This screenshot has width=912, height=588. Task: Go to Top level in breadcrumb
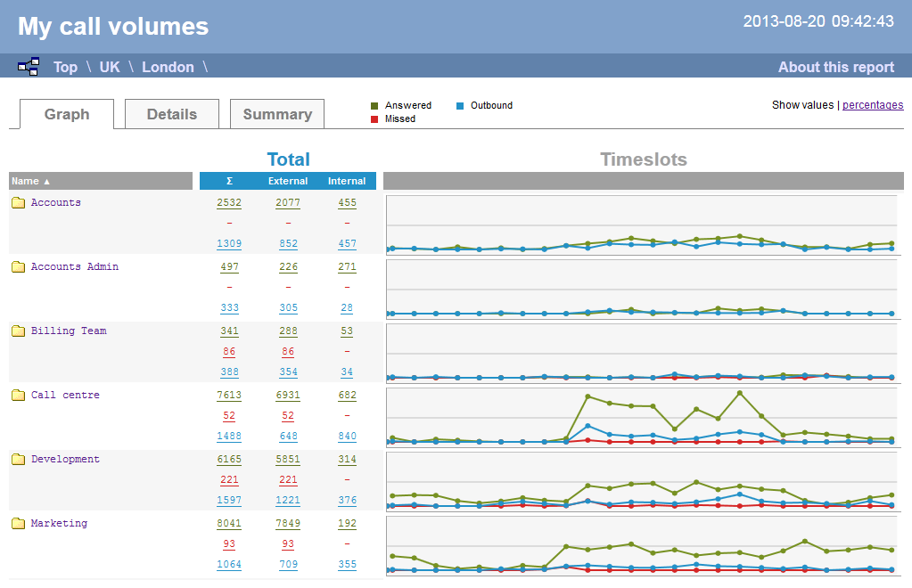click(x=65, y=67)
